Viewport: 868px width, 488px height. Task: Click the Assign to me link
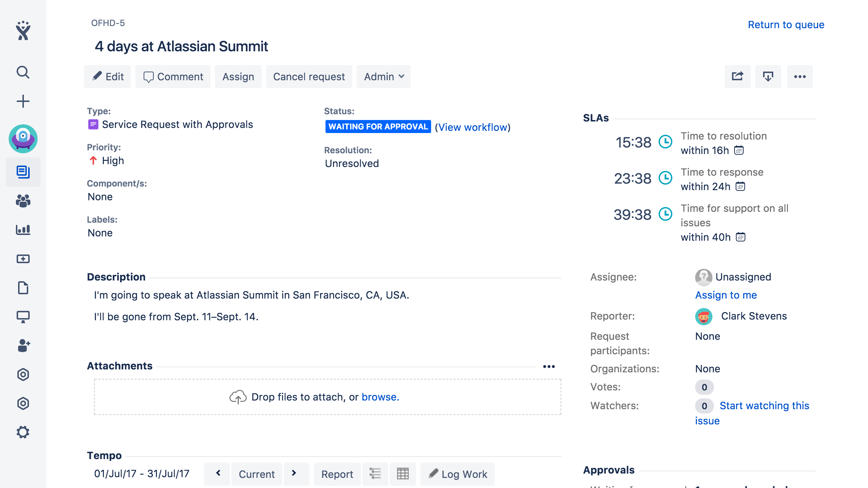[726, 295]
